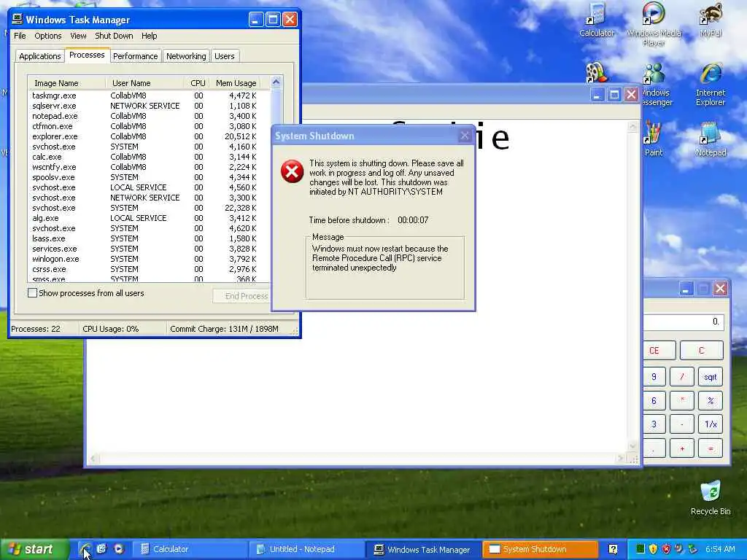Select spoolsv.exe process row
This screenshot has height=560, width=747.
click(x=149, y=177)
